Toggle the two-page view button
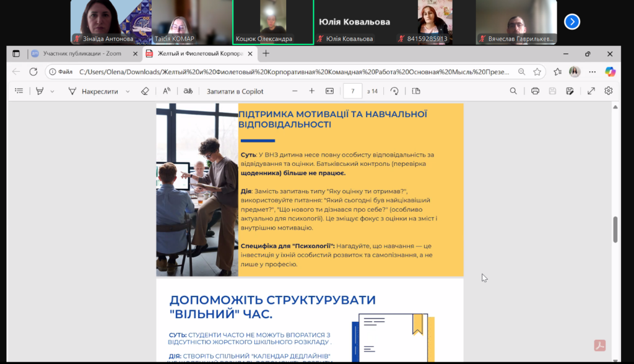The height and width of the screenshot is (364, 634). (415, 91)
